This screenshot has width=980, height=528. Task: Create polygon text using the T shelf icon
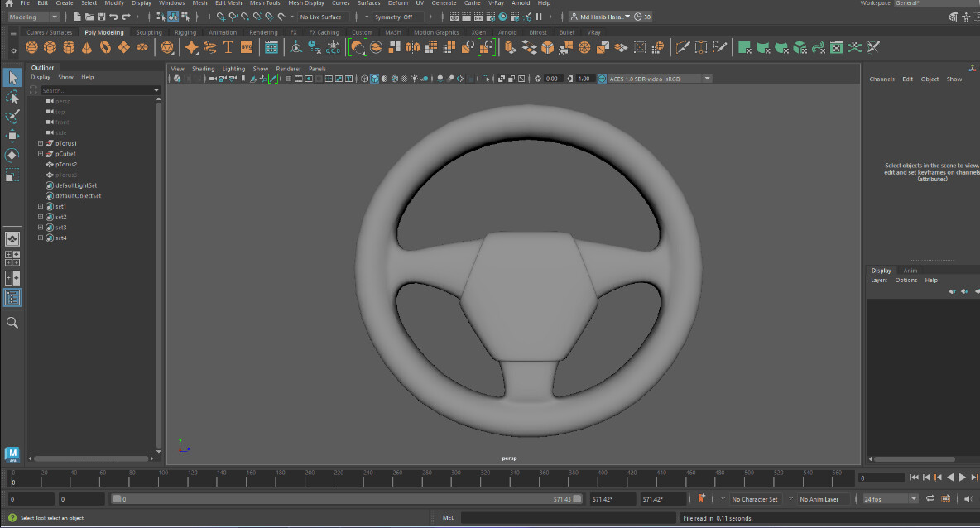(228, 47)
